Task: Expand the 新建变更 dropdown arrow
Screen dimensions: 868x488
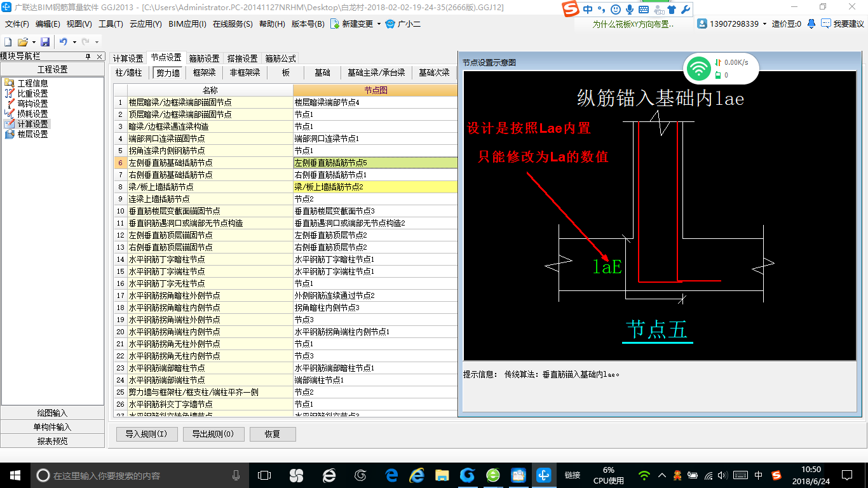Action: pos(379,24)
